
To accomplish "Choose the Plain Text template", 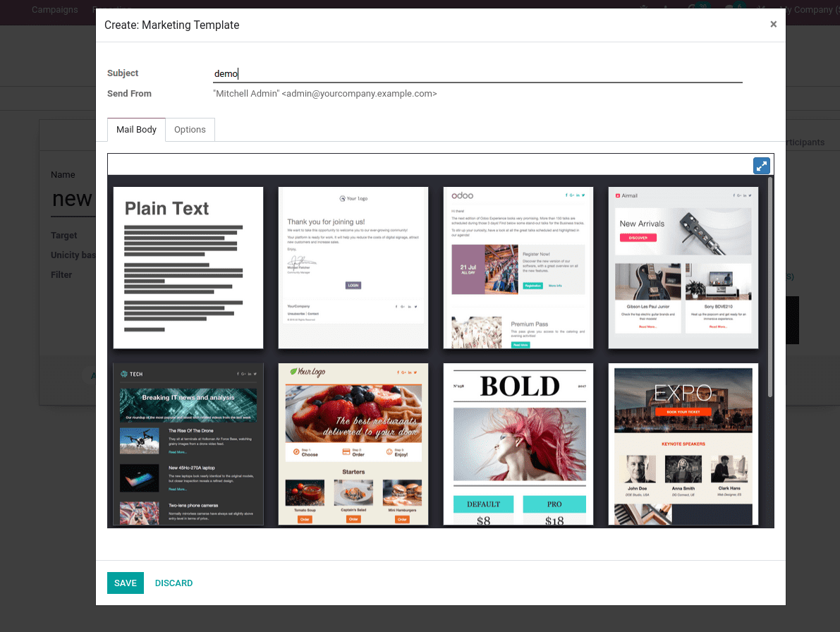I will pos(188,268).
